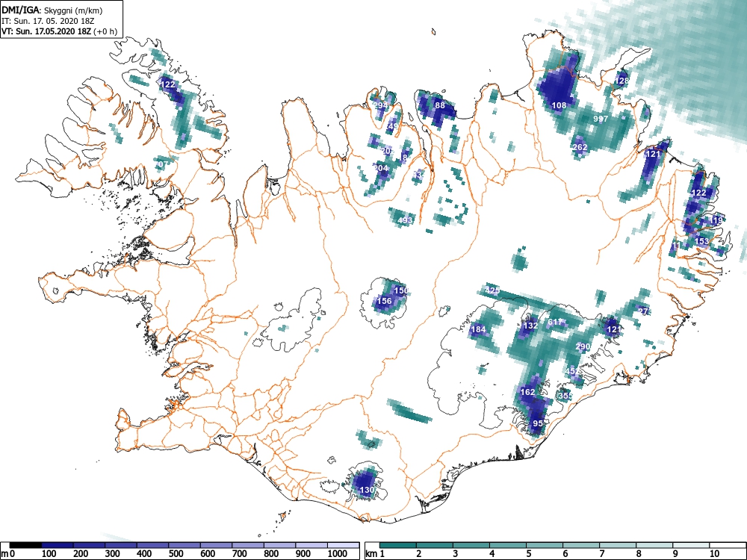
Task: Click the "204" visibility value on the map
Action: point(381,168)
